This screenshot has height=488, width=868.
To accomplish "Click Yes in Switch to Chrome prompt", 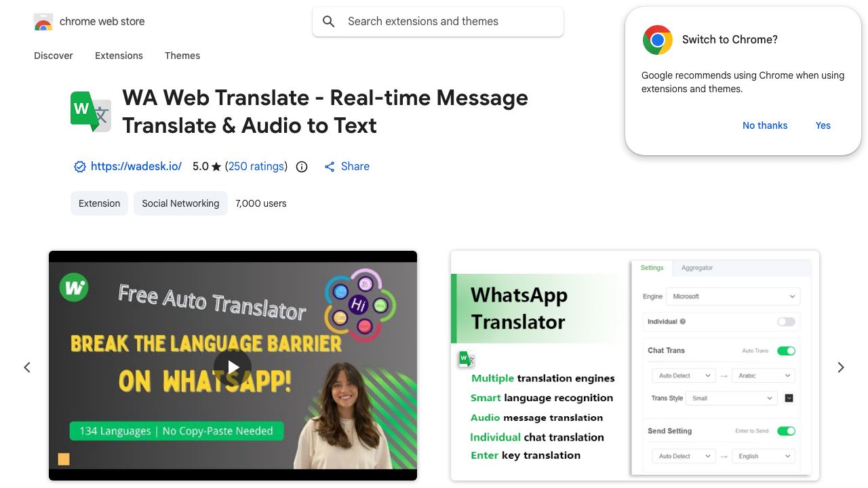I will 823,125.
